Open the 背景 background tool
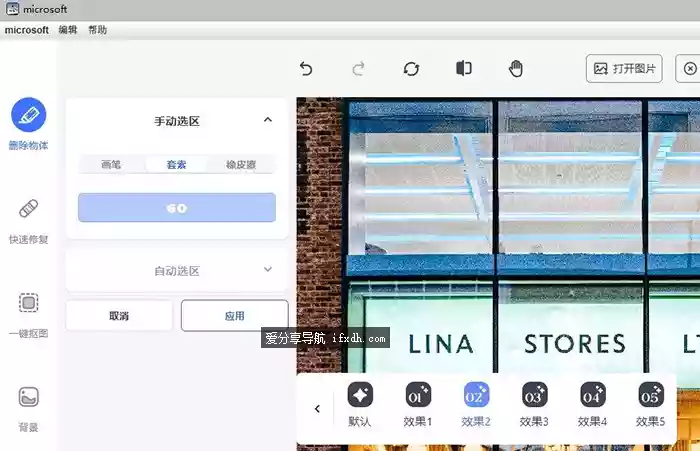This screenshot has width=700, height=451. (29, 397)
